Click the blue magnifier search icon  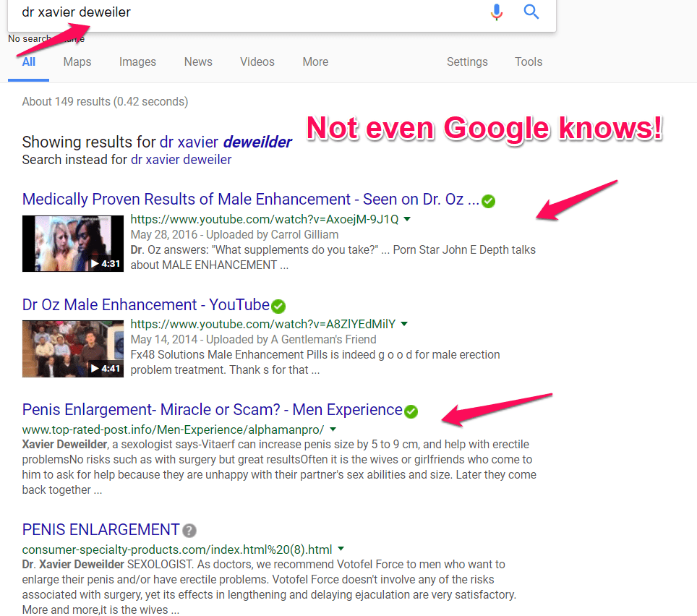[531, 12]
